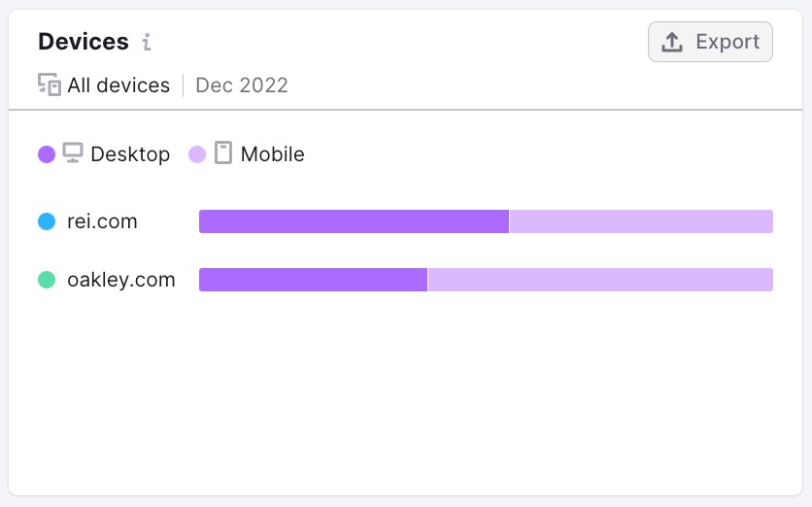Toggle the Mobile legend light-purple dot
812x507 pixels.
point(197,154)
